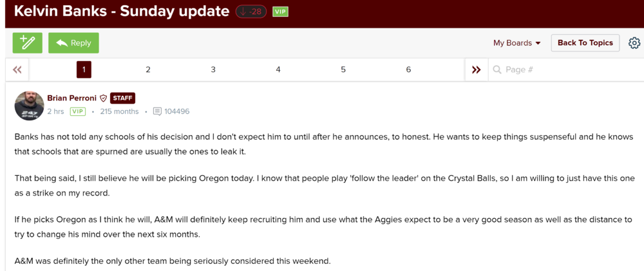Click the -28 vote score badge

(x=251, y=12)
